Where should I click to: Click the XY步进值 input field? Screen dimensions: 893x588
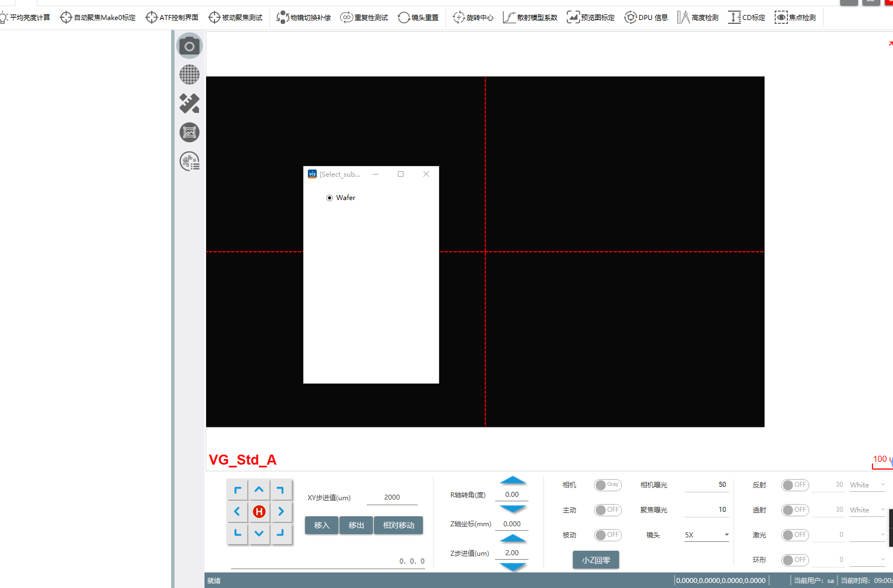pyautogui.click(x=392, y=497)
